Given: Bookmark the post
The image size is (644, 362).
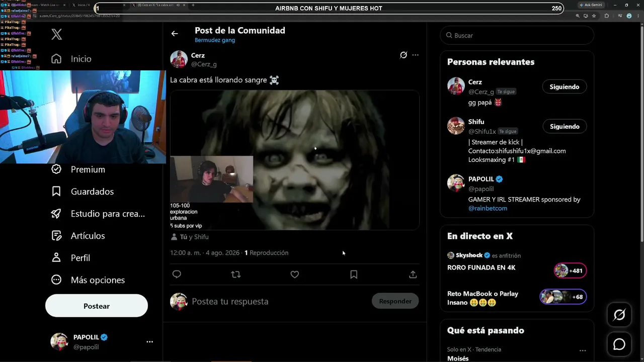Looking at the screenshot, I should 354,275.
